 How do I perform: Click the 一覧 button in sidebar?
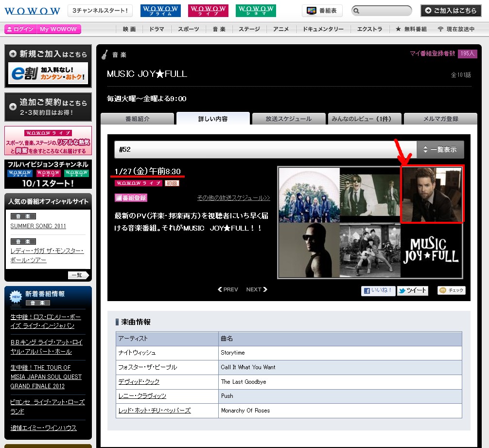[x=78, y=275]
